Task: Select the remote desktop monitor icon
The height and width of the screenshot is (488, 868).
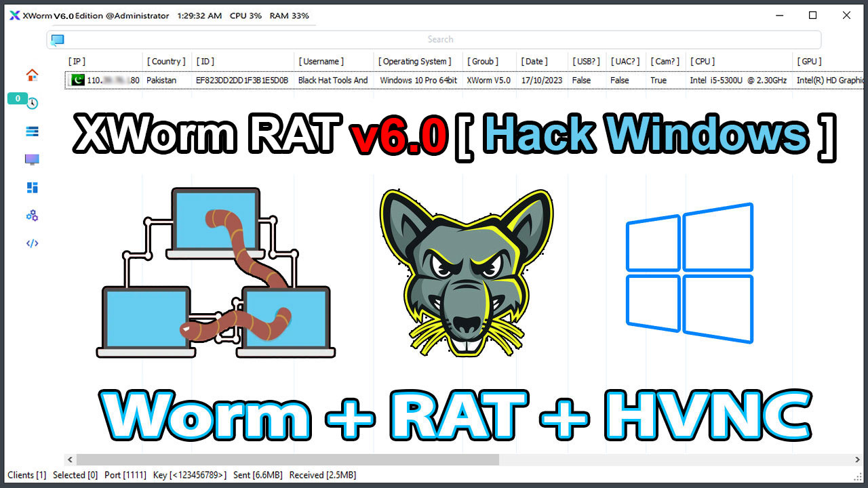Action: pyautogui.click(x=31, y=159)
